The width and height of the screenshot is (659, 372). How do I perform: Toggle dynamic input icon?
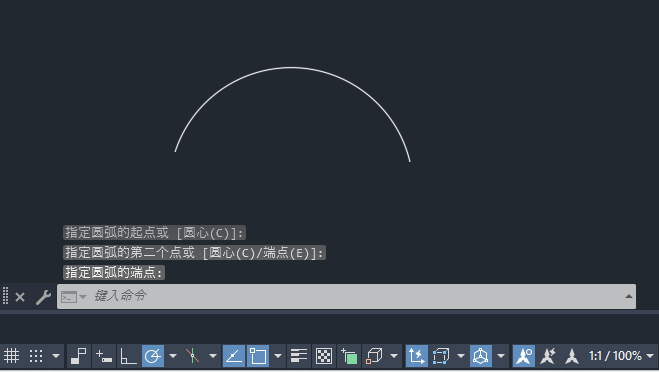(103, 356)
